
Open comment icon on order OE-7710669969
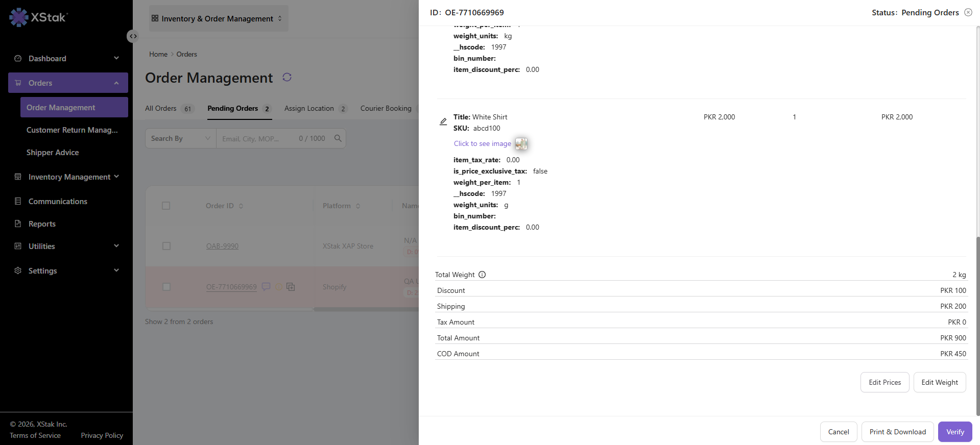click(x=266, y=287)
